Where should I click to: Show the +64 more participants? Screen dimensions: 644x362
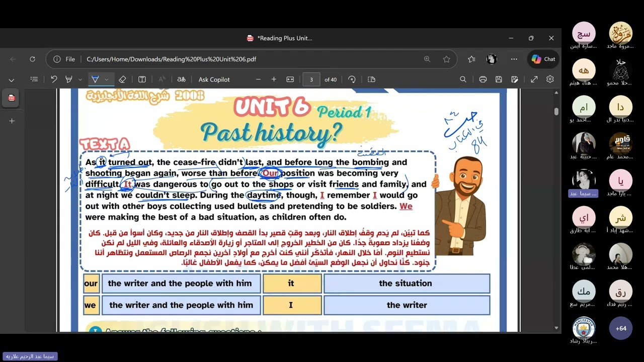(621, 328)
